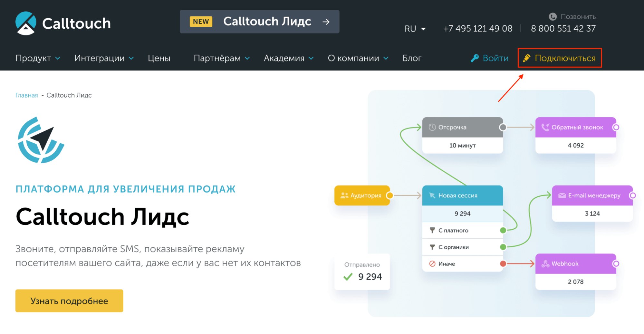Click the Calltouch logo
The image size is (644, 334).
(x=63, y=23)
